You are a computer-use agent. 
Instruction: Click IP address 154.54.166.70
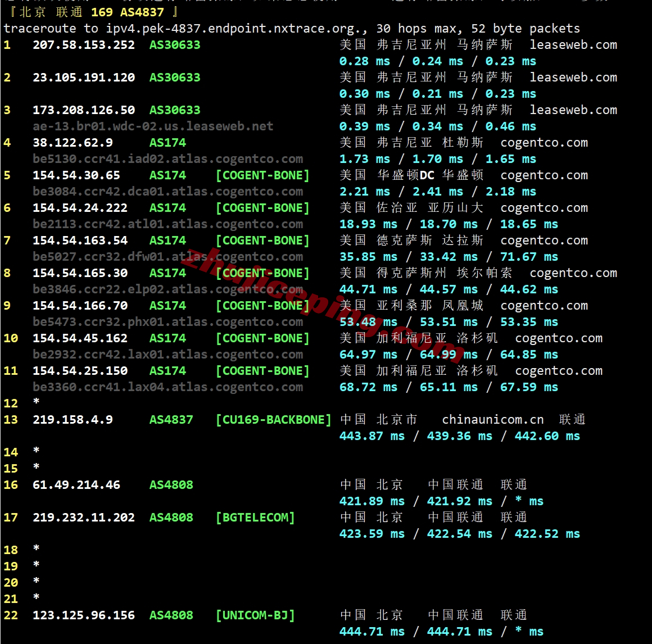[80, 306]
